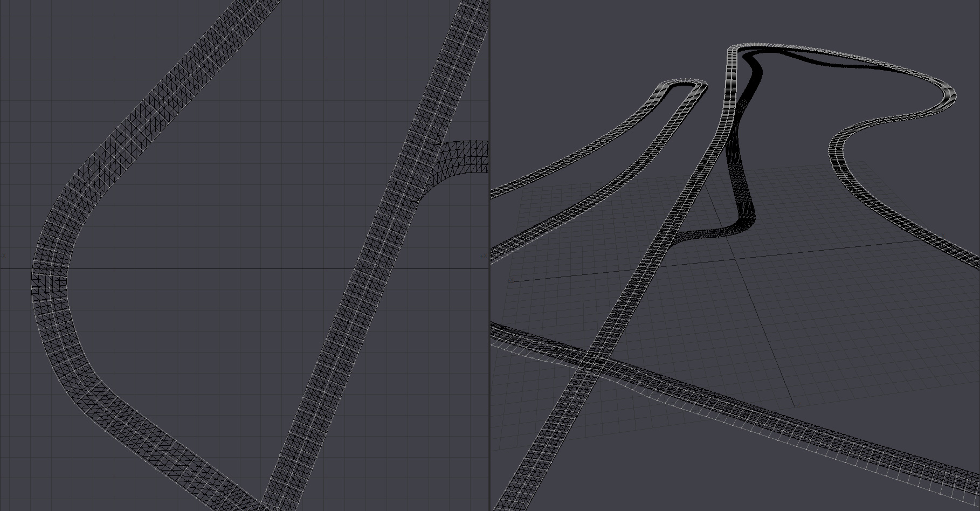The image size is (980, 511).
Task: Click the "-X" axis label in left viewport
Action: coord(4,257)
